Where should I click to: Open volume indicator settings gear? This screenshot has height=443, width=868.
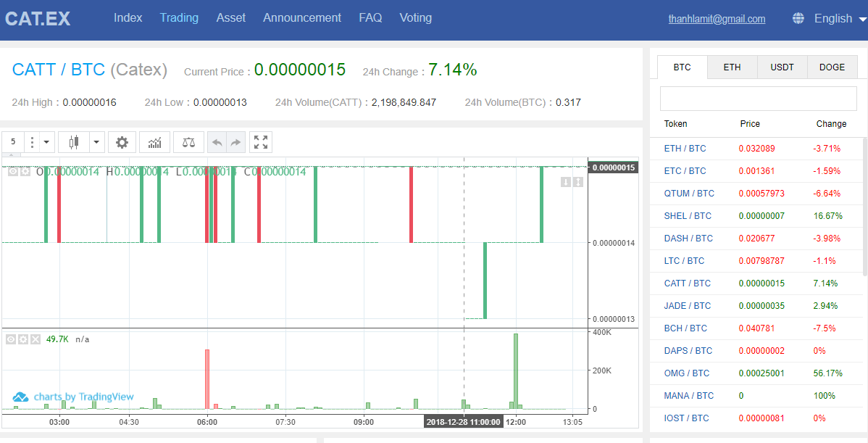pyautogui.click(x=22, y=339)
